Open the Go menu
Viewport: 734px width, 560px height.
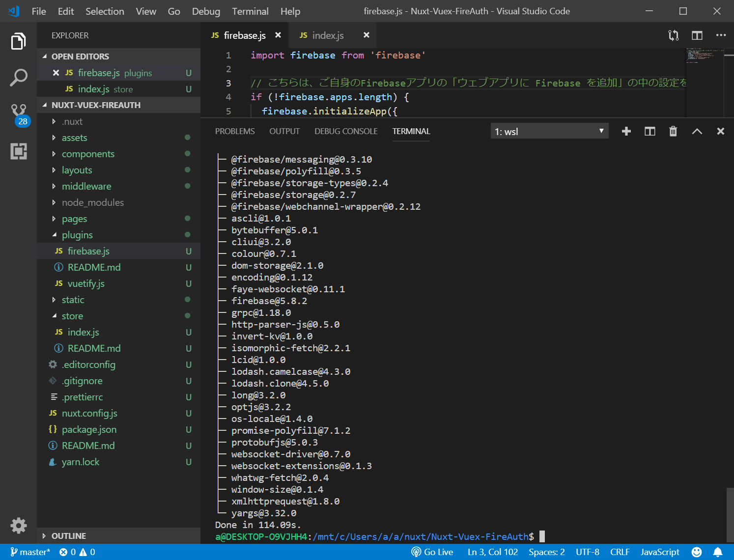(174, 11)
